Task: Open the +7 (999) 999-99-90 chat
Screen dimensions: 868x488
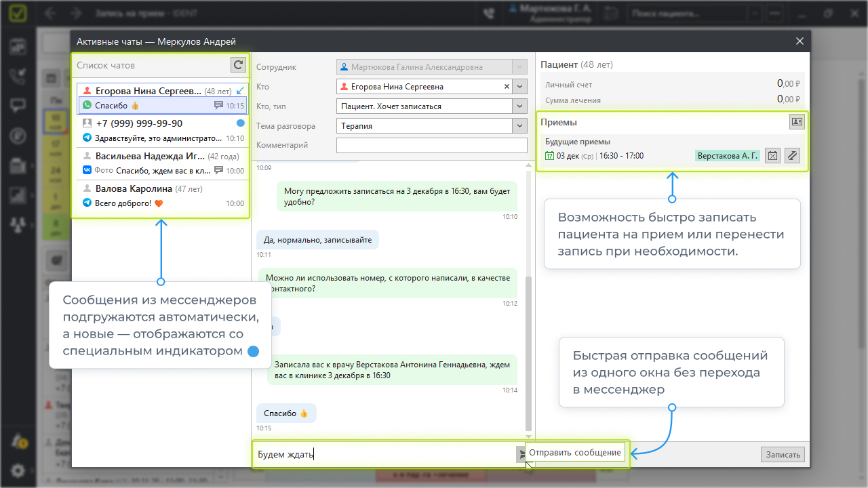Action: pos(161,130)
